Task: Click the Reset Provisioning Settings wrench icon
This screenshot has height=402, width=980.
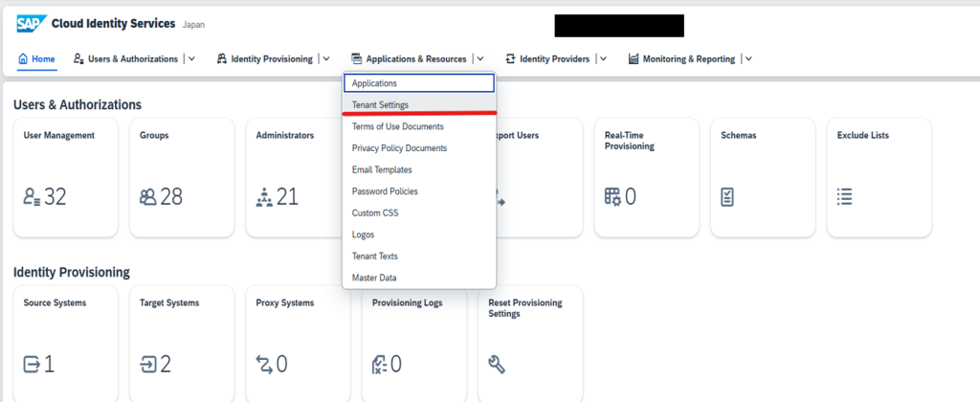Action: point(496,364)
